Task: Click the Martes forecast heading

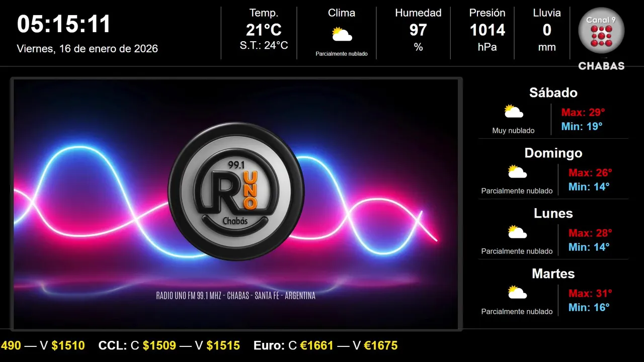Action: point(553,274)
